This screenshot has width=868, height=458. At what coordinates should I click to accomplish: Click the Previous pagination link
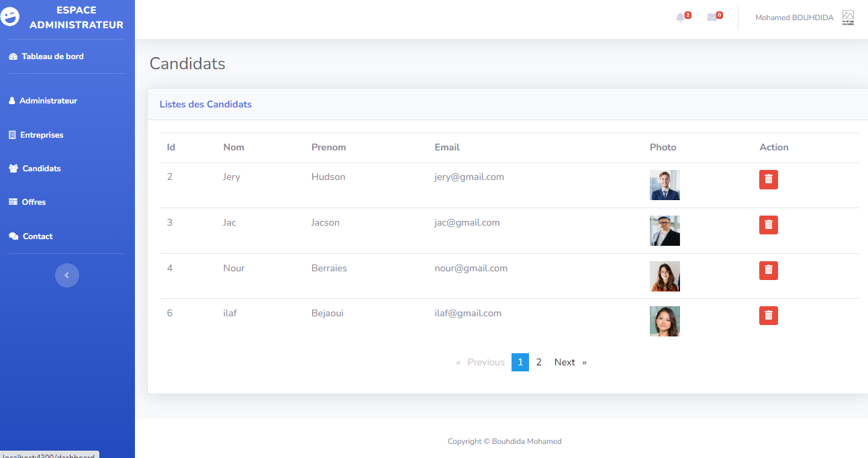[x=485, y=362]
